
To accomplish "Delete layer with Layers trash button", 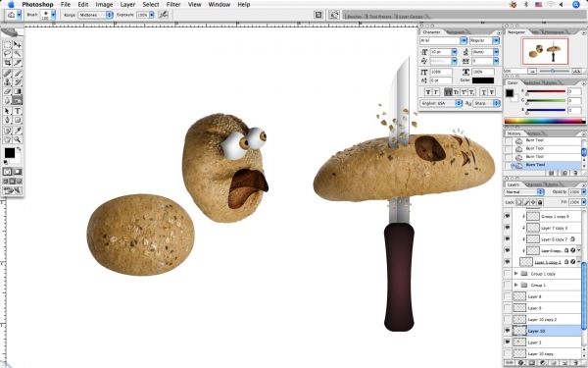I will click(575, 363).
